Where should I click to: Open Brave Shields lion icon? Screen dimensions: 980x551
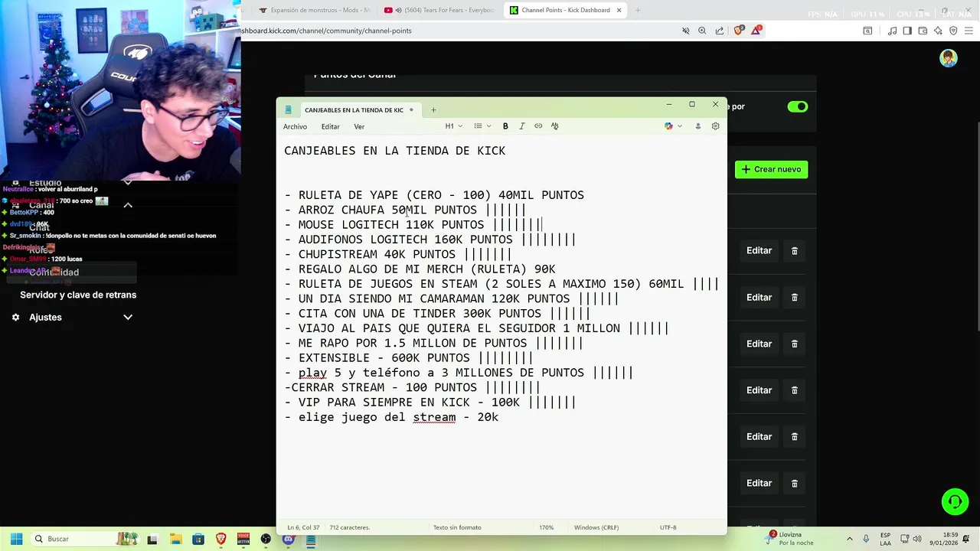coord(739,31)
